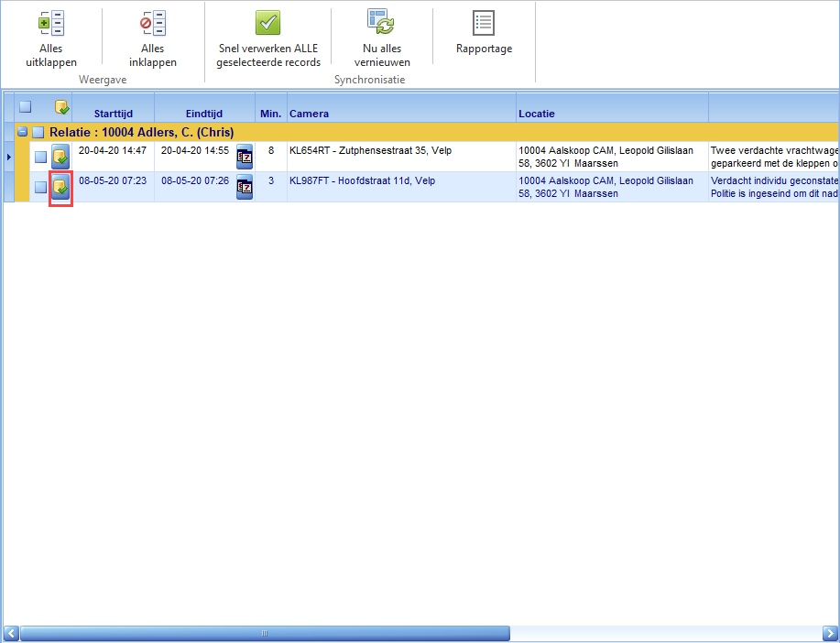
Task: Click Alles uitklappen icon
Action: pyautogui.click(x=51, y=23)
